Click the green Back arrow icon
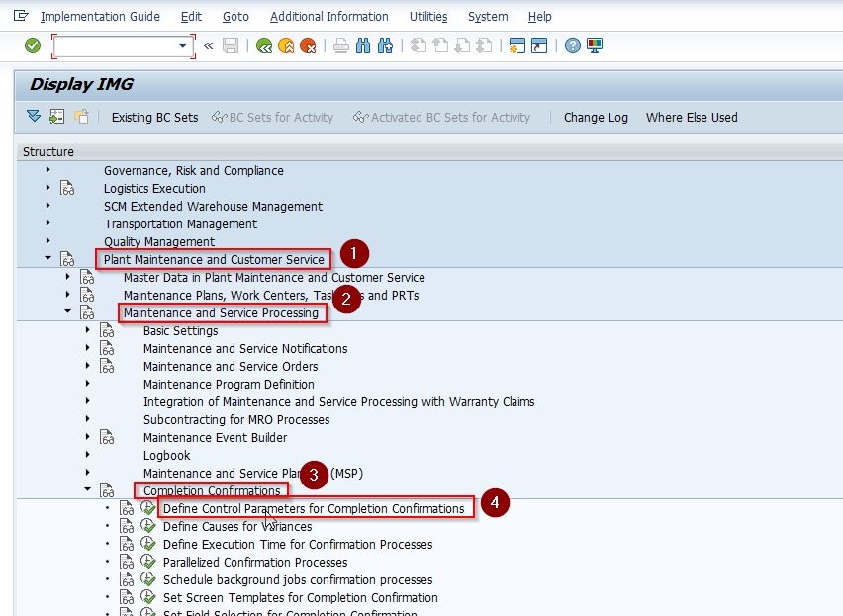This screenshot has width=843, height=616. pyautogui.click(x=263, y=46)
